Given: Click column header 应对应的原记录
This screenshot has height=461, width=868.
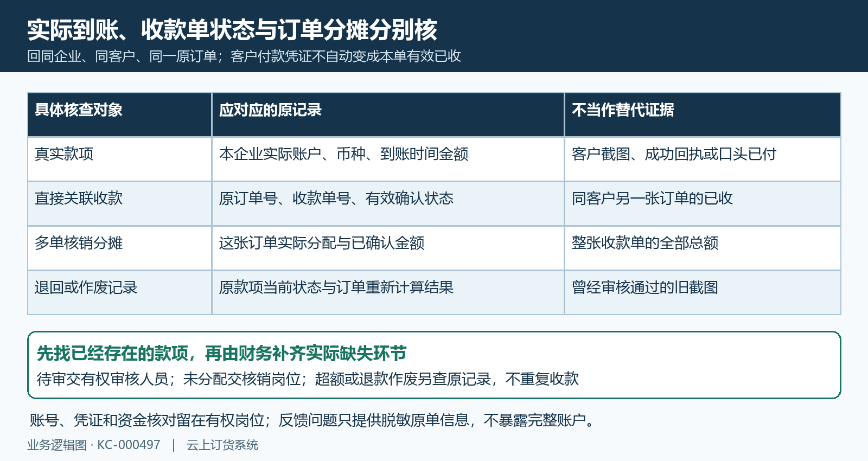Looking at the screenshot, I should click(x=388, y=115).
